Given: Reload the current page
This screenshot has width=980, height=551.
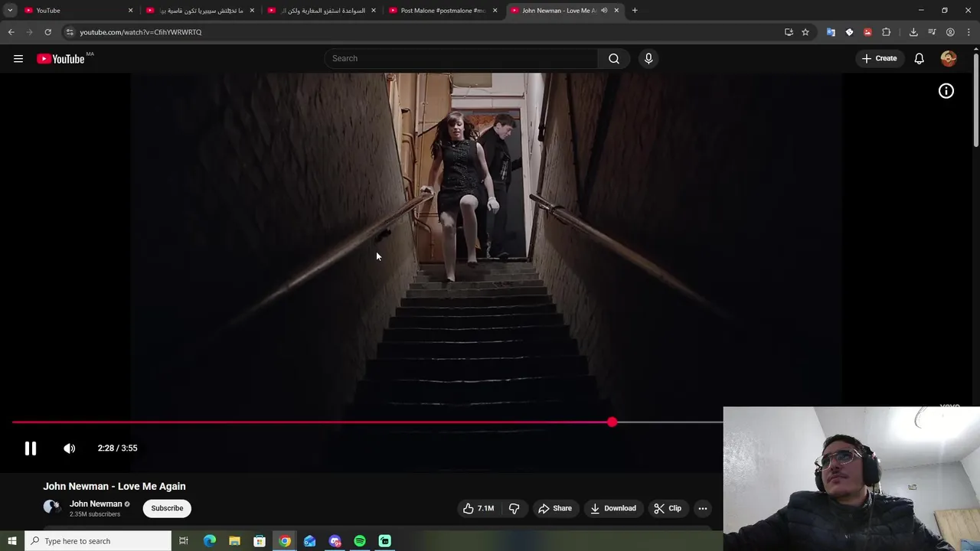Looking at the screenshot, I should 47,32.
